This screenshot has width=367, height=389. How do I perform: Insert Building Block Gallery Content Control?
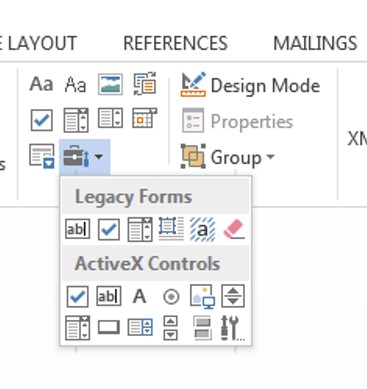tap(145, 84)
